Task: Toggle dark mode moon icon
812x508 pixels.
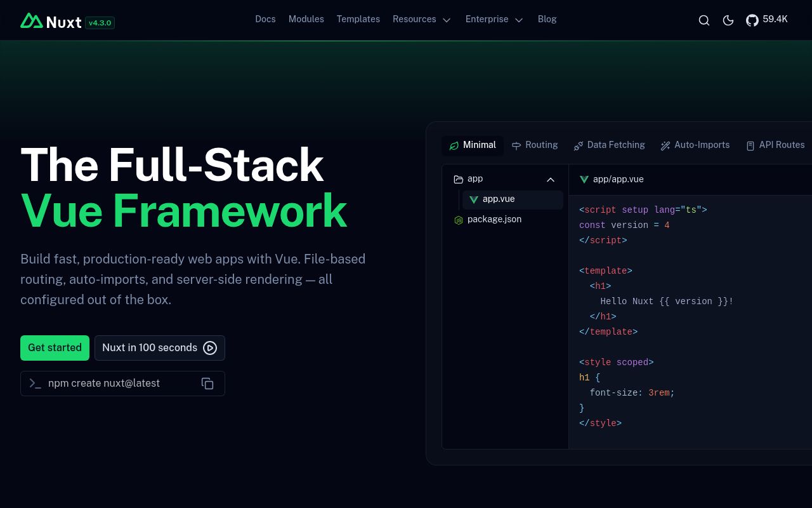Action: (728, 20)
